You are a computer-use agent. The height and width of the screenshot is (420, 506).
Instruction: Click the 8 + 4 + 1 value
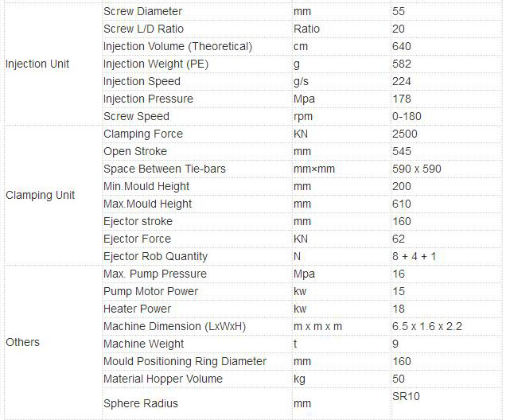[x=414, y=256]
